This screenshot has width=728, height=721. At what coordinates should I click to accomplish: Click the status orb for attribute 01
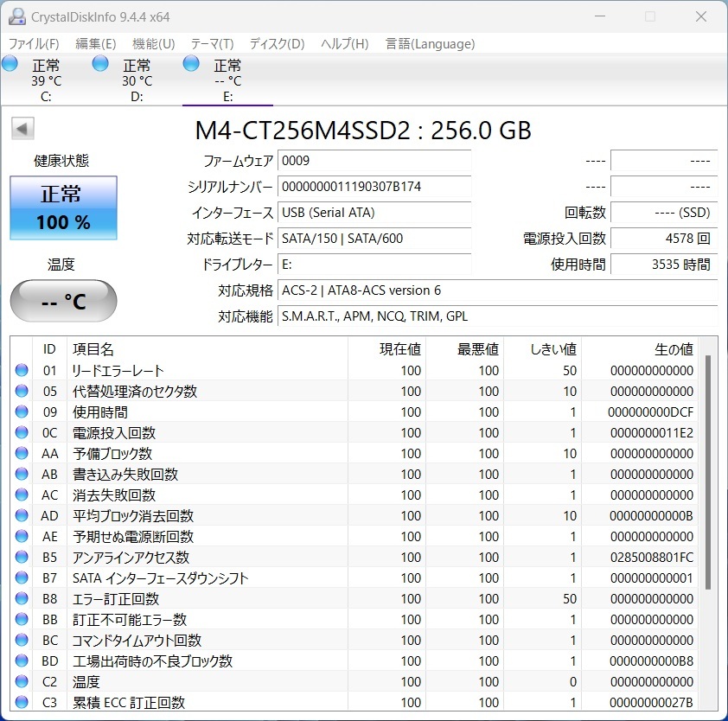pos(22,370)
